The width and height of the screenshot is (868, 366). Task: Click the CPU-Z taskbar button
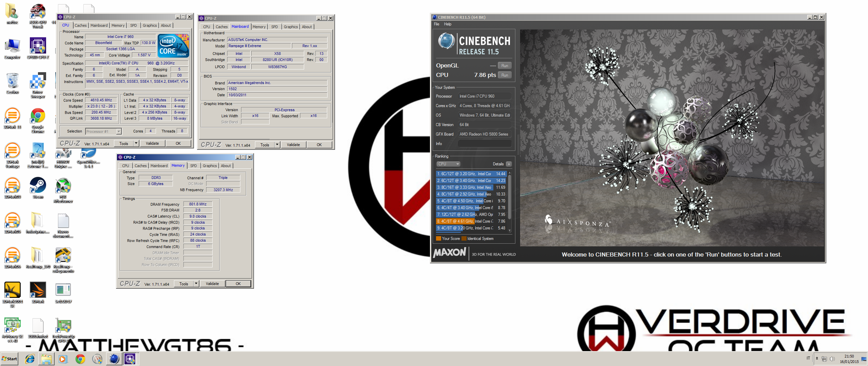[130, 359]
